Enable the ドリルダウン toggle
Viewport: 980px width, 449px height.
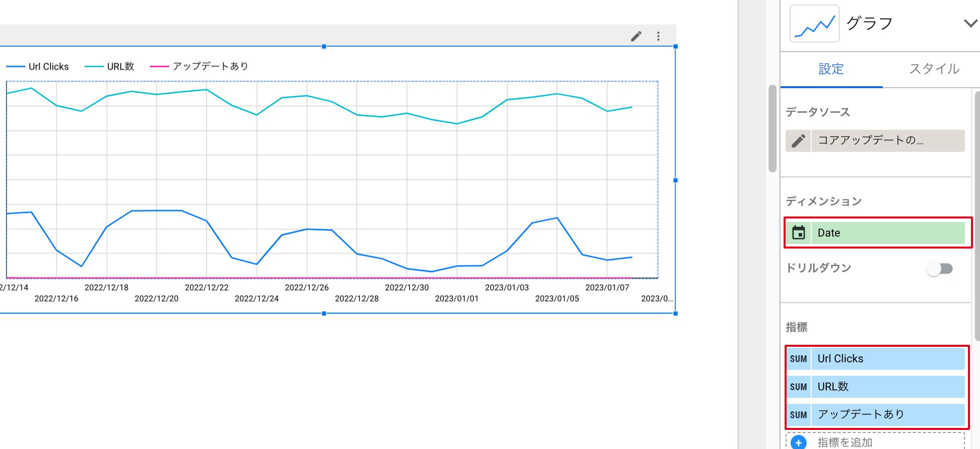(x=939, y=269)
